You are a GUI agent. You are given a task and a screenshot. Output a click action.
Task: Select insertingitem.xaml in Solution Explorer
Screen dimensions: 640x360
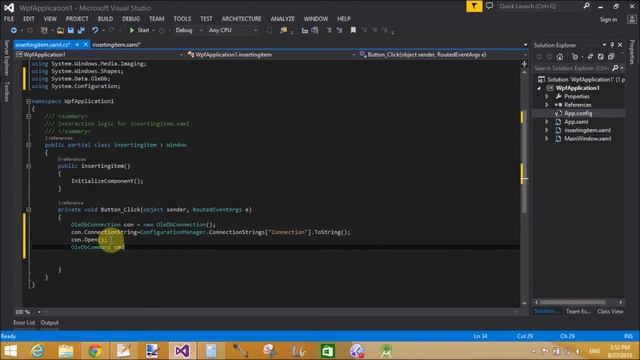[x=587, y=130]
